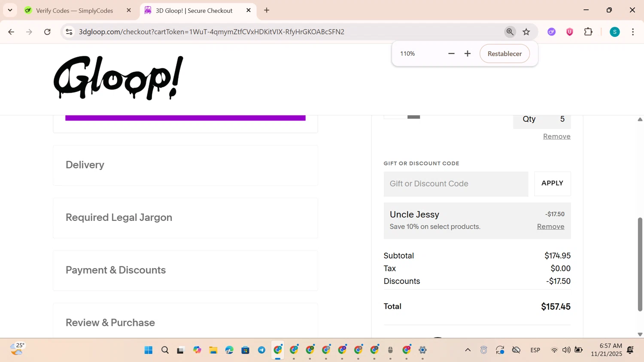This screenshot has height=362, width=644.
Task: Close the Verify Codes tab
Action: click(x=129, y=10)
